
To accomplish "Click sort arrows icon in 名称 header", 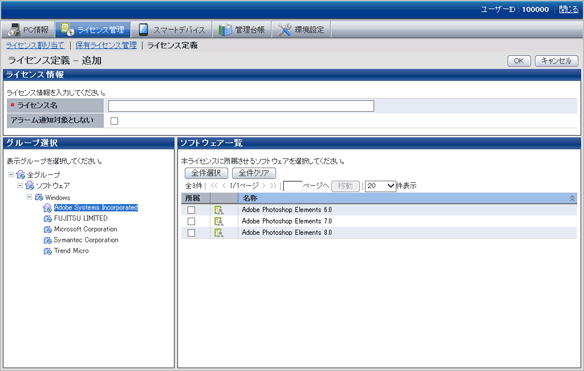I will pyautogui.click(x=572, y=199).
